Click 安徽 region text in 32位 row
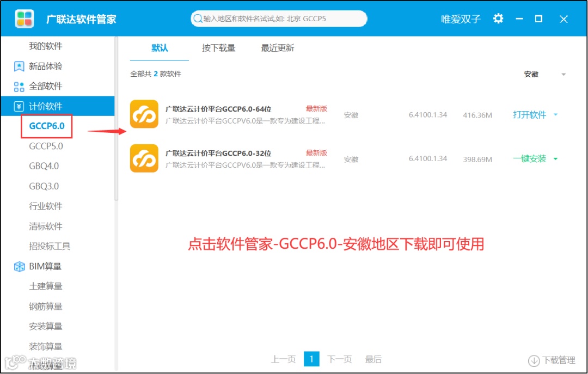Screen dimensions: 588x374 (x=351, y=160)
